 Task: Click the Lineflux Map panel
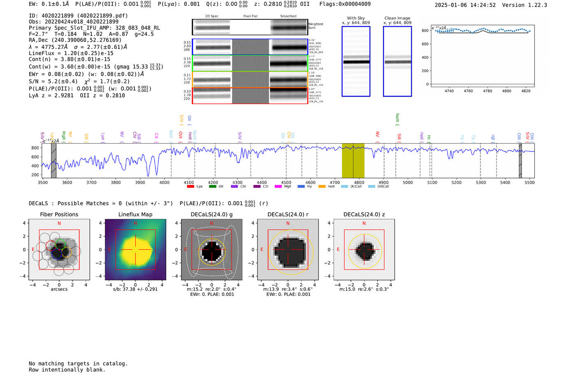click(x=135, y=250)
